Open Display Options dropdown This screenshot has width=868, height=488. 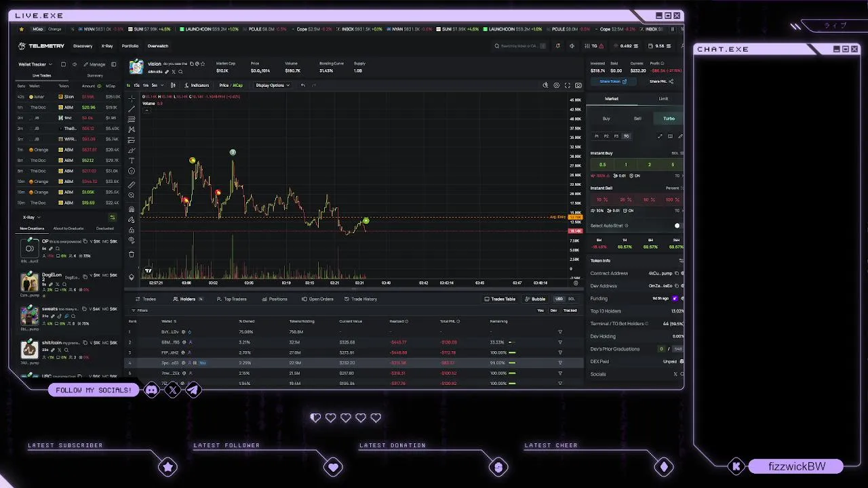[x=272, y=85]
